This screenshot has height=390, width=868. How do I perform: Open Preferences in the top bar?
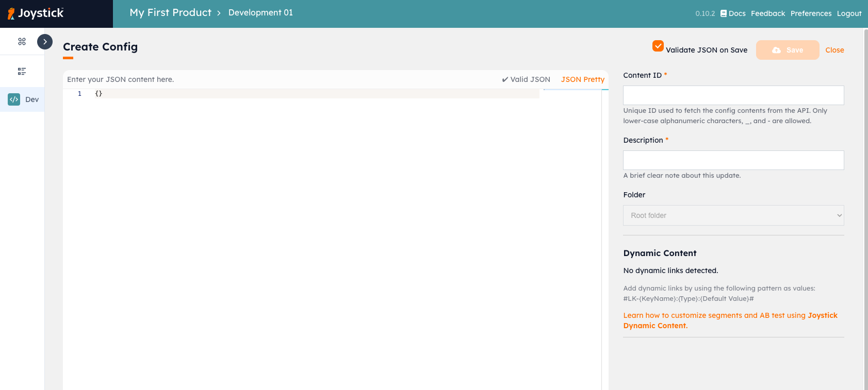pyautogui.click(x=811, y=13)
